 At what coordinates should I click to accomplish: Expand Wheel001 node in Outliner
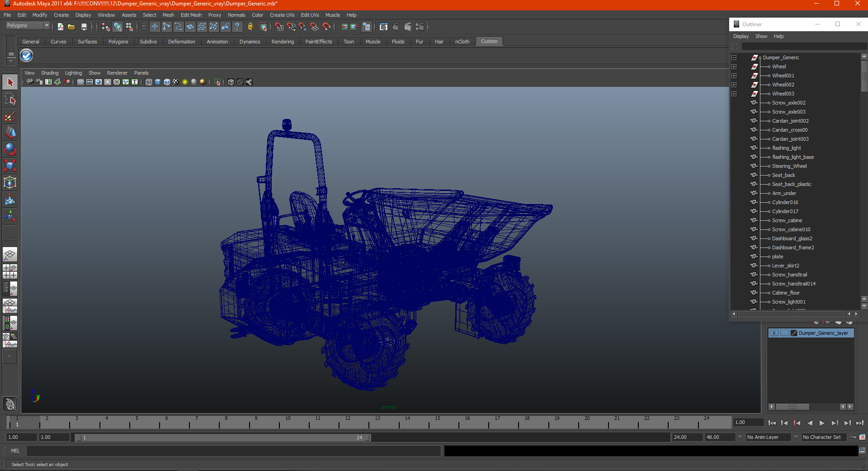(x=734, y=76)
